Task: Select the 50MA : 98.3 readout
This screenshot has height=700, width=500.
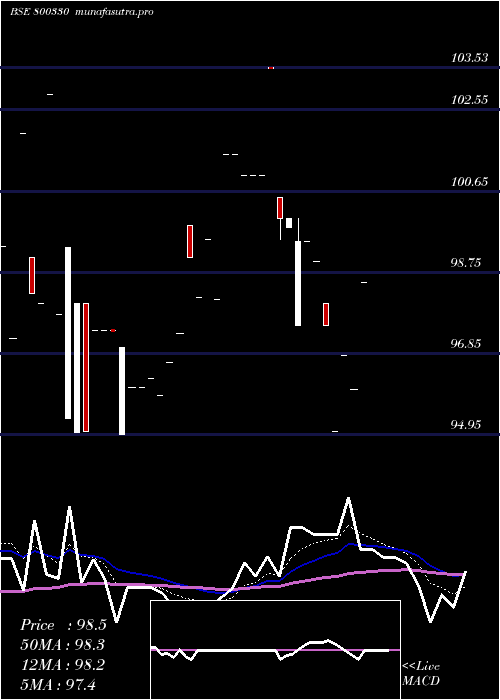Action: point(63,645)
